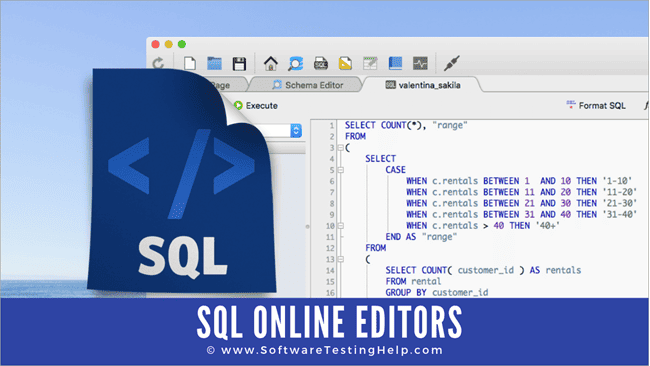Collapse the code fold at line 3

click(340, 148)
